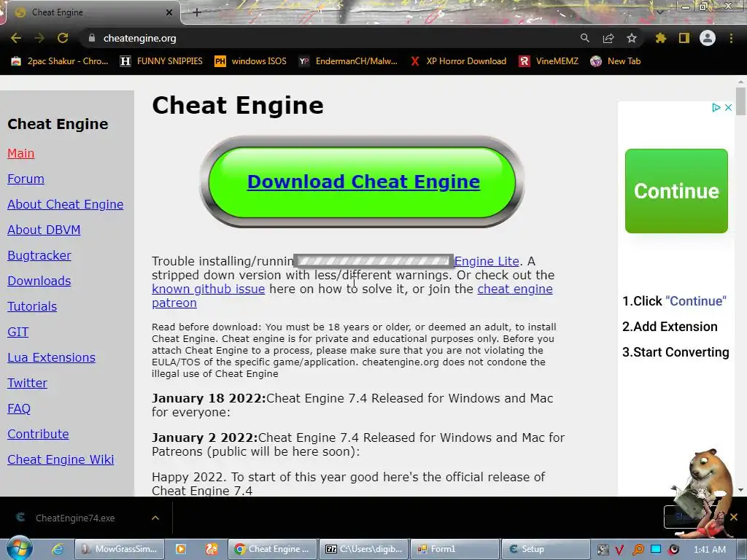This screenshot has height=560, width=747.
Task: Switch to the Setup taskbar window
Action: coord(546,549)
